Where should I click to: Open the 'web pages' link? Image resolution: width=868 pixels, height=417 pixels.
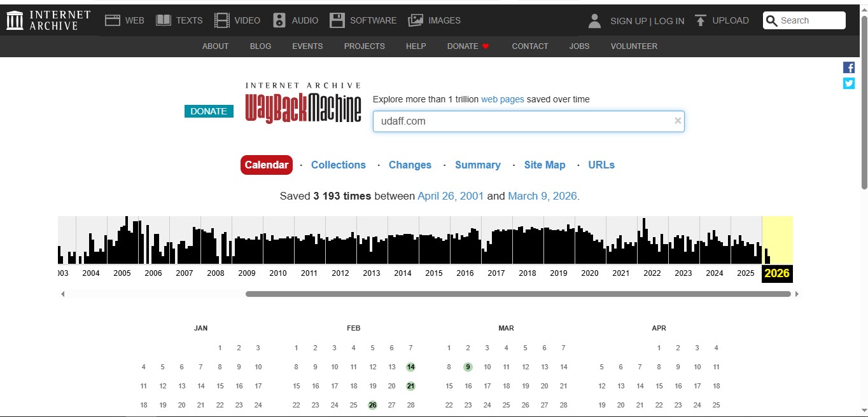(x=503, y=99)
